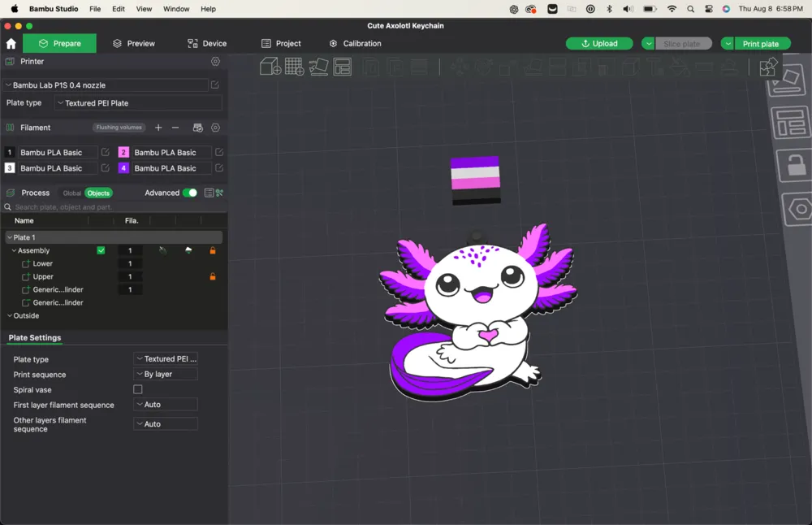Screen dimensions: 812x525
Task: Enable the Spiral vase checkbox
Action: point(138,389)
